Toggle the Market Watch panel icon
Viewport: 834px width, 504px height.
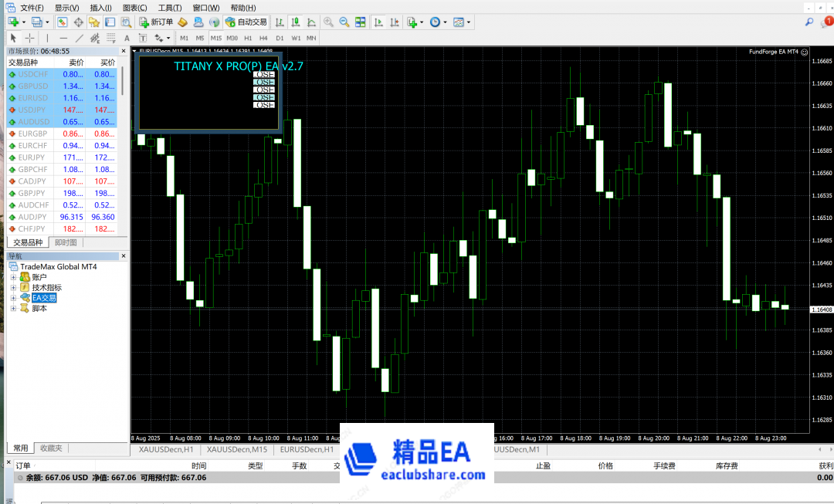tap(63, 22)
